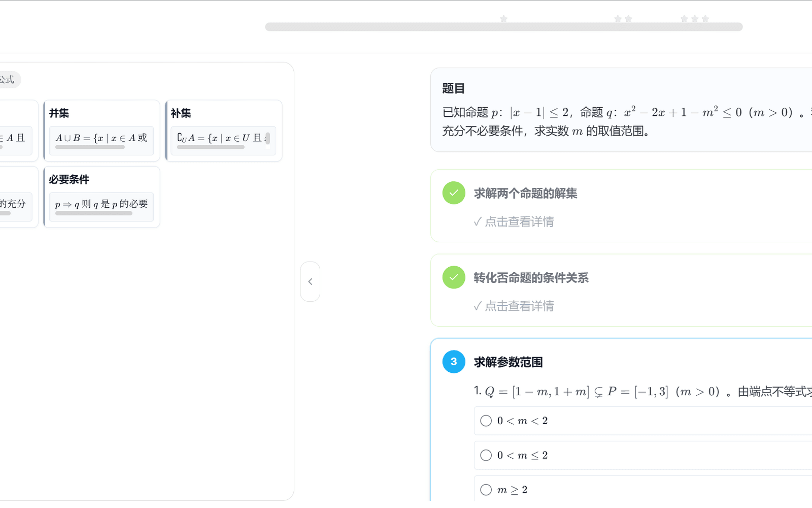Expand the 求解两个命题的解集 step heading
The width and height of the screenshot is (812, 508).
click(x=525, y=194)
